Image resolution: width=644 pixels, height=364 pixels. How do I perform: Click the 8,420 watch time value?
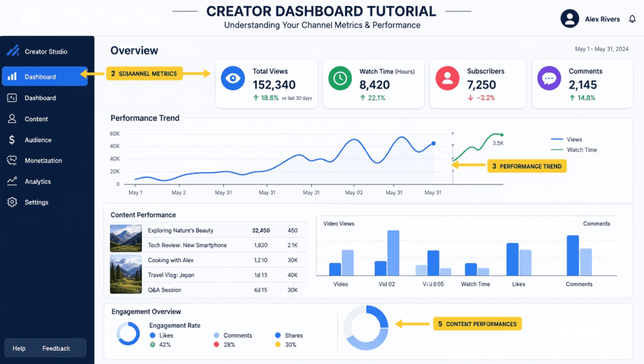coord(375,85)
